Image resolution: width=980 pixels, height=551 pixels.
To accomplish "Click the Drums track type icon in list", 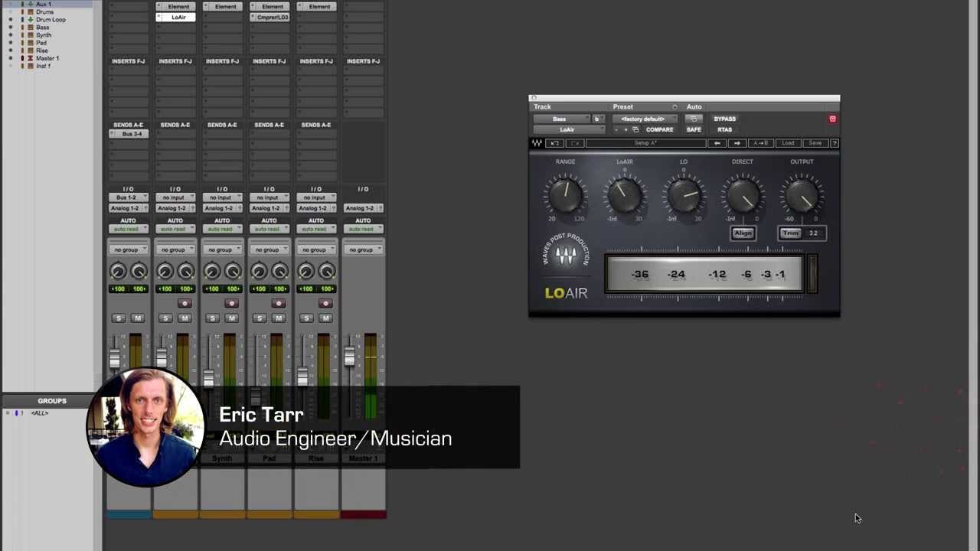I will point(31,12).
